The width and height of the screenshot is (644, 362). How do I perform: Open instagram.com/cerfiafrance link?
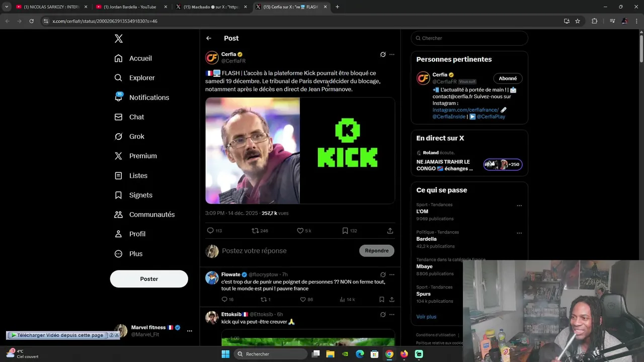tap(465, 110)
